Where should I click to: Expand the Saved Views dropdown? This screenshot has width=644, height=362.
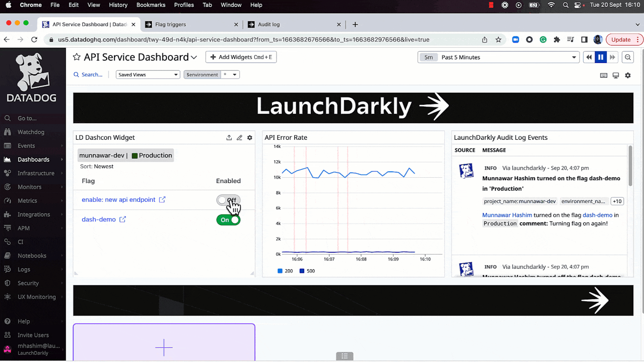pyautogui.click(x=148, y=75)
